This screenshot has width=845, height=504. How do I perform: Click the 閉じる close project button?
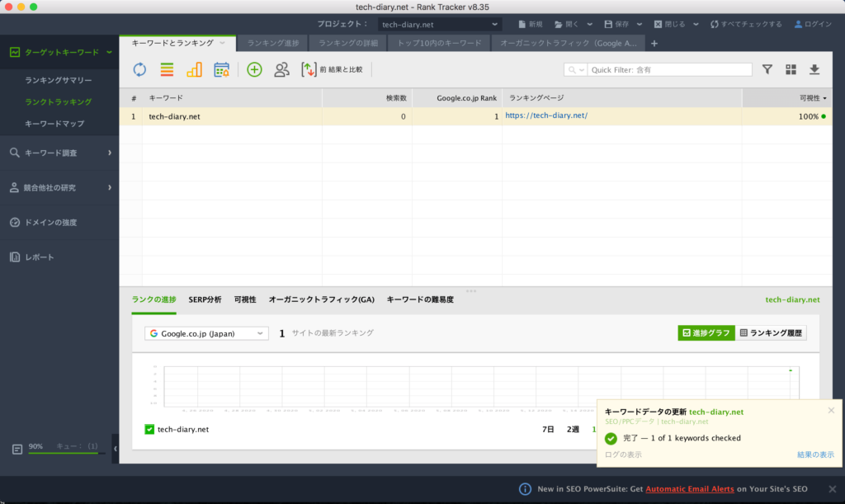(669, 24)
